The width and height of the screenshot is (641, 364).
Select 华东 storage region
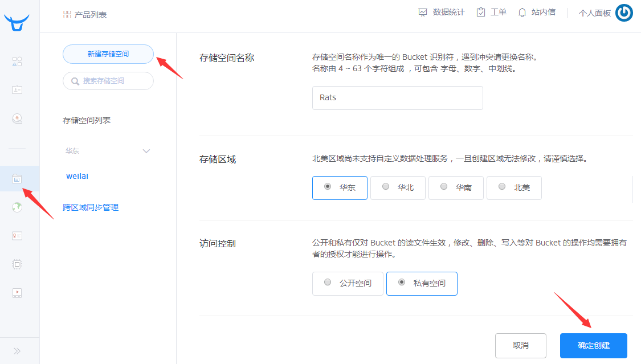340,188
